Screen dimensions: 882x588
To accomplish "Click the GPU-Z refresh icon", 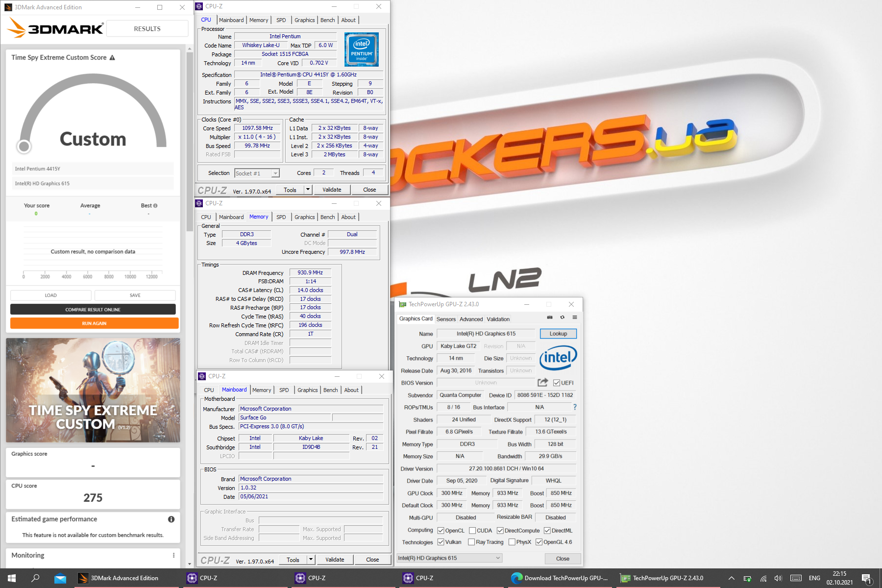I will (x=563, y=318).
